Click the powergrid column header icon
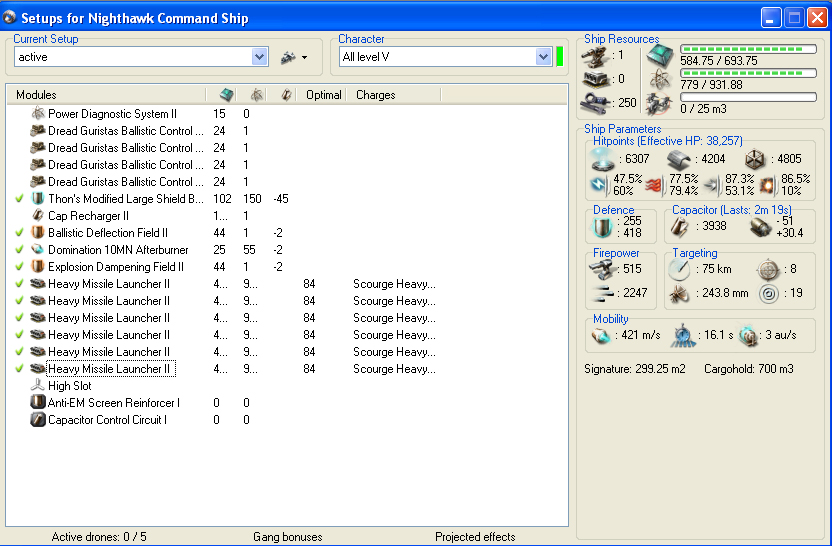 pos(257,95)
